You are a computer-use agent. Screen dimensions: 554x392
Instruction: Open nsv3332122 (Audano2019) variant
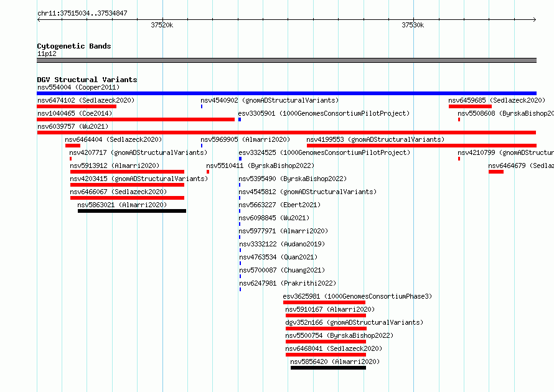[282, 244]
